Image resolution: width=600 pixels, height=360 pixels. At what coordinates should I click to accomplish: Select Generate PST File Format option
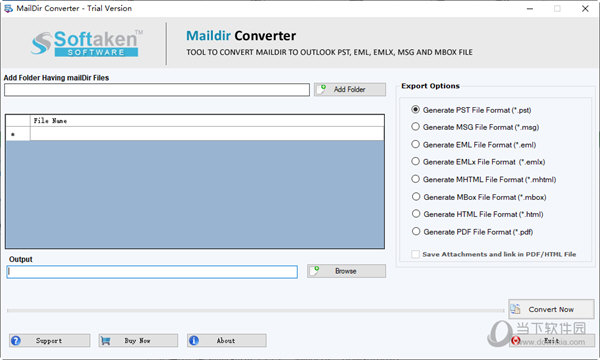click(x=416, y=110)
